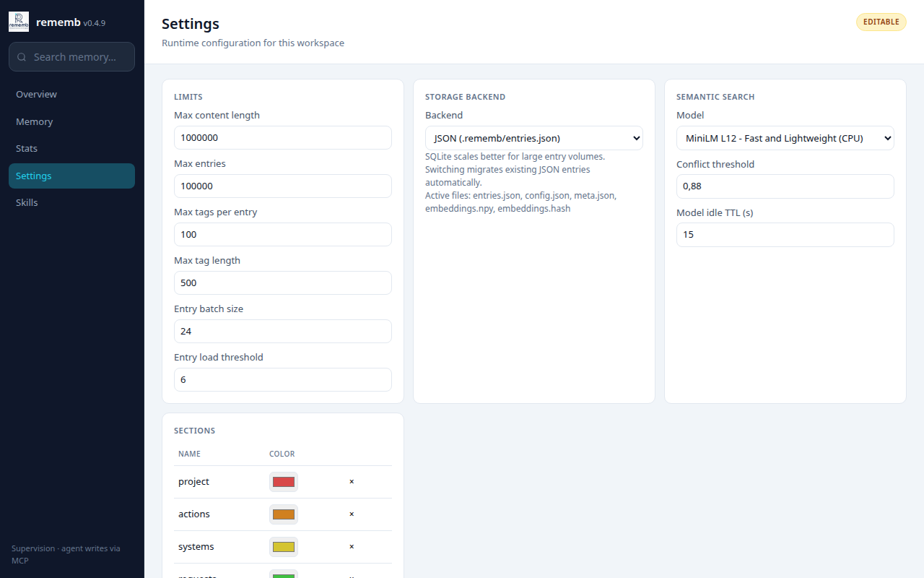Go to the Overview page

pyautogui.click(x=71, y=94)
